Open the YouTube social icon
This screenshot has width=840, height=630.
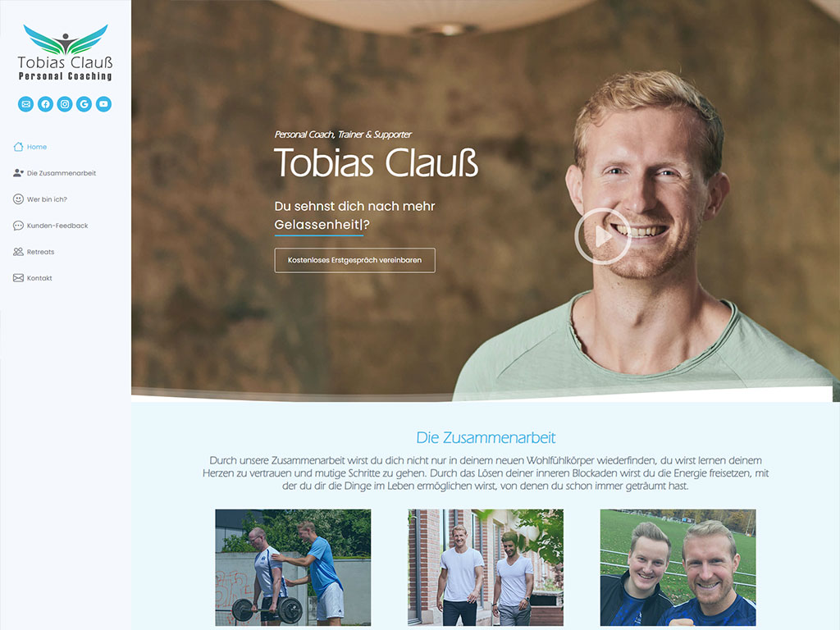tap(104, 104)
